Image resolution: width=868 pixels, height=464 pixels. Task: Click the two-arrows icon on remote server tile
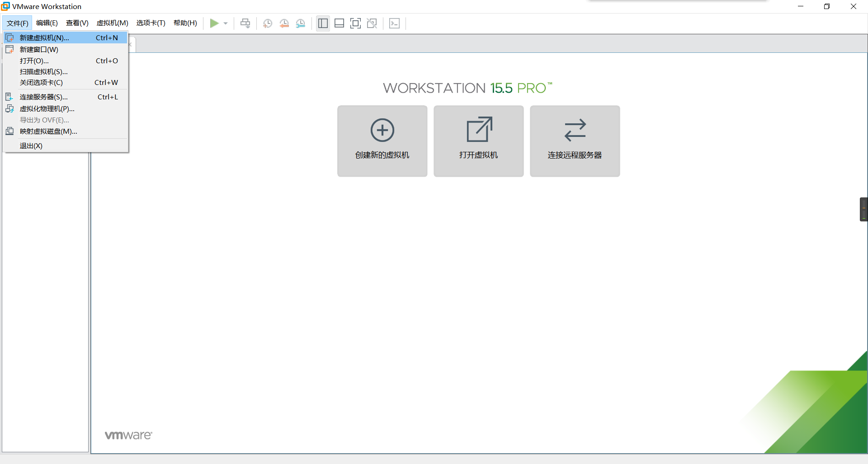[575, 130]
